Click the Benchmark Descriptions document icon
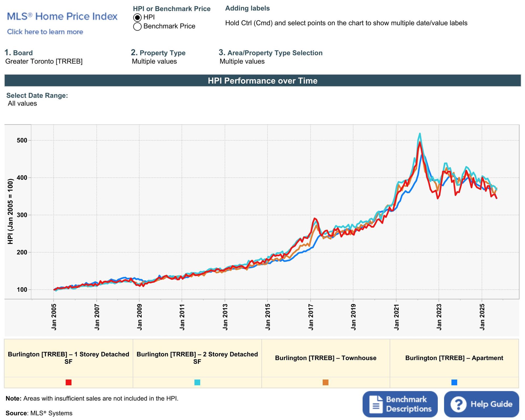 click(376, 404)
